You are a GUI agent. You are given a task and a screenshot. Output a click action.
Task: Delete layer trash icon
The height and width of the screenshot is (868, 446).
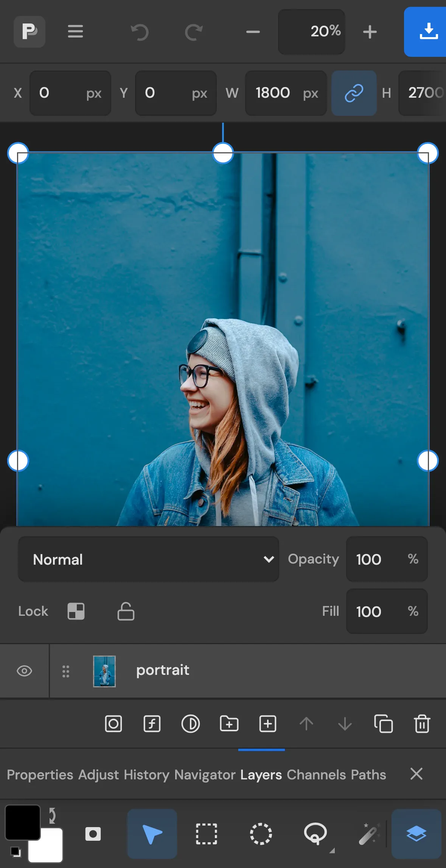422,724
